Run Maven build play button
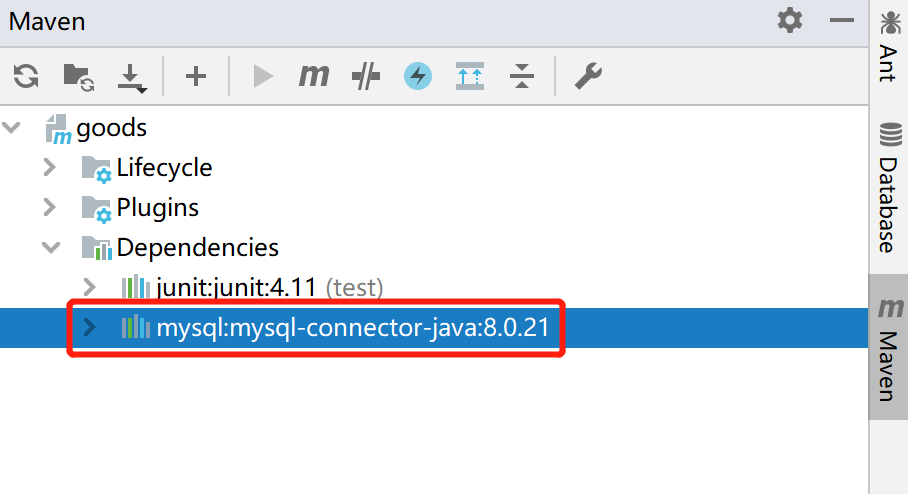This screenshot has height=494, width=908. (262, 76)
